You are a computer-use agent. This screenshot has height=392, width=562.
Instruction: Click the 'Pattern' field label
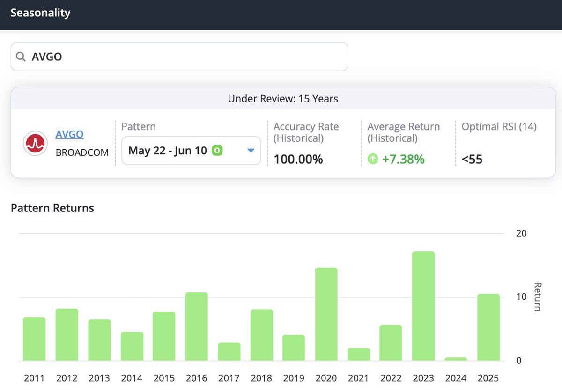point(139,126)
